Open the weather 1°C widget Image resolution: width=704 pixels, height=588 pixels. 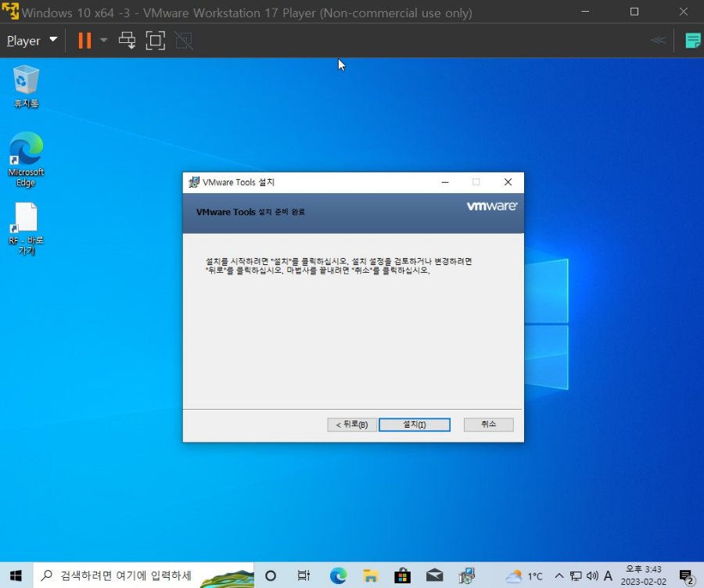[524, 576]
